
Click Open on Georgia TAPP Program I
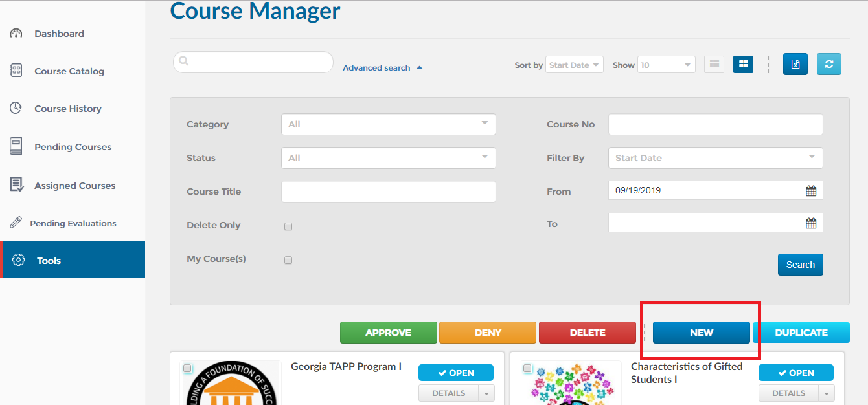pos(456,373)
